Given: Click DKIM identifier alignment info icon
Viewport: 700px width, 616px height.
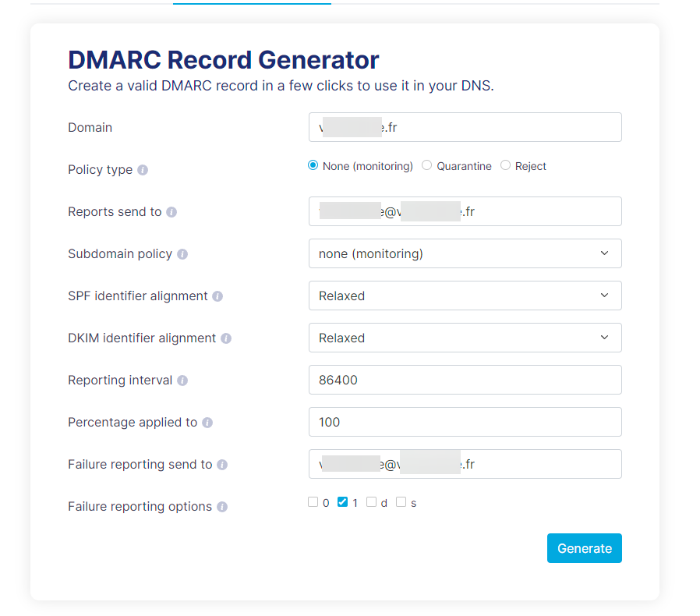Looking at the screenshot, I should 226,338.
